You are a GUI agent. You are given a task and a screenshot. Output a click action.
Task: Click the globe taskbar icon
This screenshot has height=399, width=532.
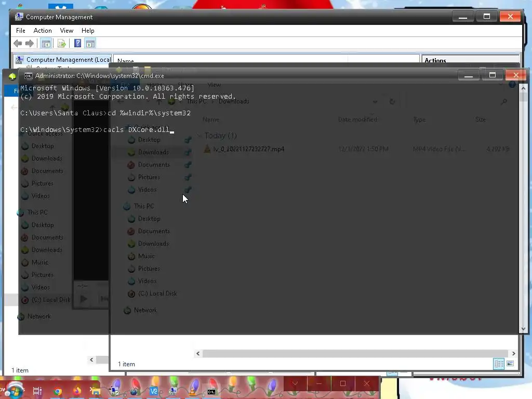[x=135, y=391]
